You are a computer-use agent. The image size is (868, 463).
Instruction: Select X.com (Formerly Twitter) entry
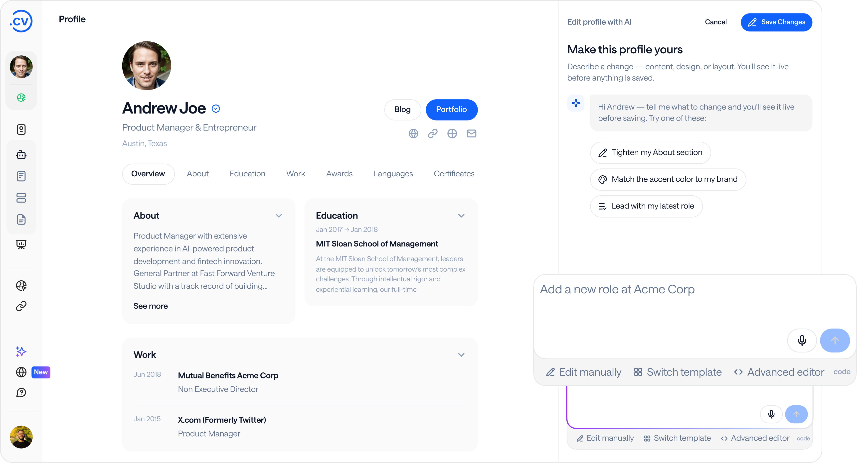[222, 420]
